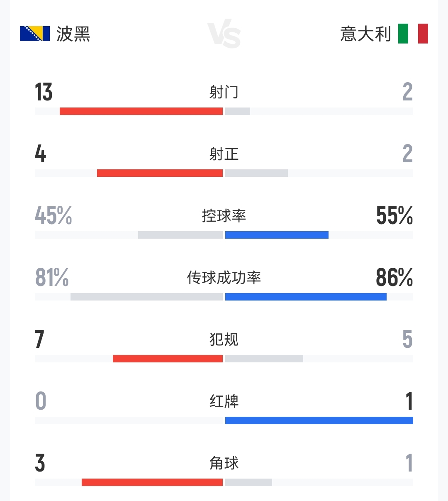448x501 pixels.
Task: Click the 角球 stat label
Action: coord(224,463)
